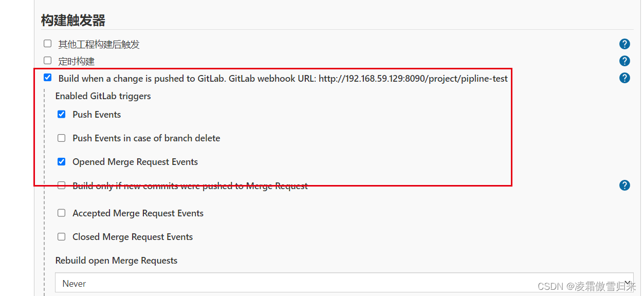Screen dimensions: 644x296
Task: Click the help icon beside 定时构建
Action: click(x=624, y=61)
